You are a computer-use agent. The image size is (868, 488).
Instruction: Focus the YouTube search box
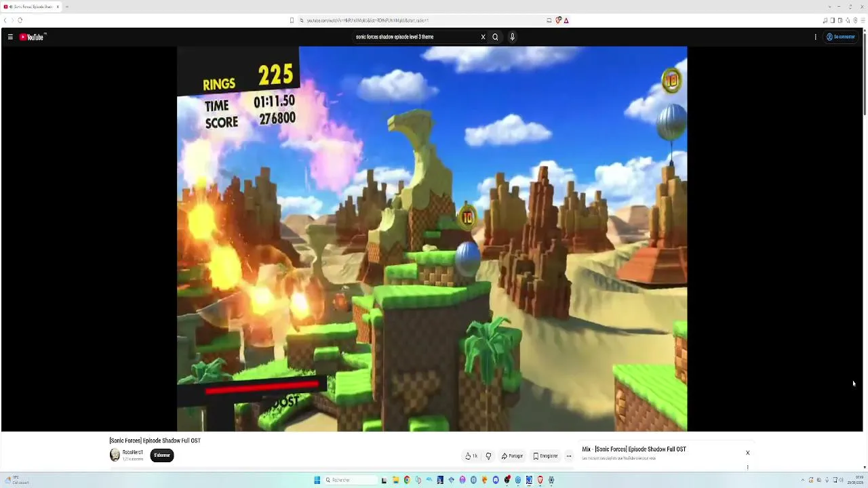coord(415,37)
